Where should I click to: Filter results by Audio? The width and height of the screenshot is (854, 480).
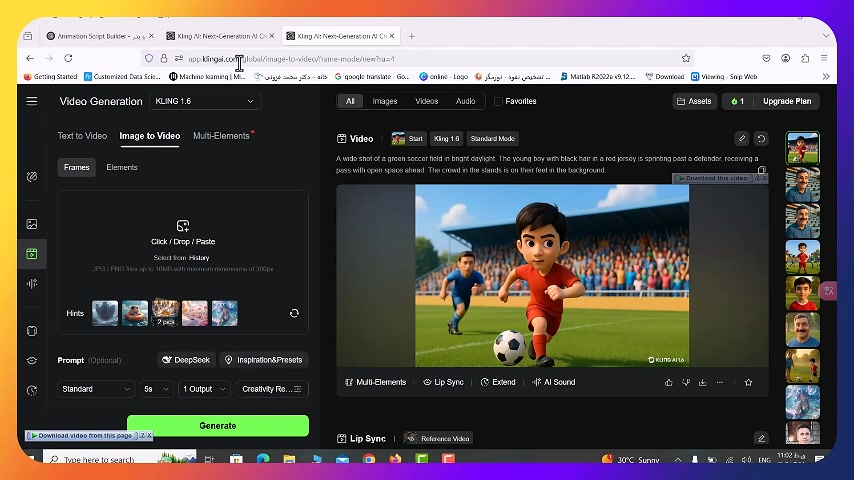tap(465, 101)
